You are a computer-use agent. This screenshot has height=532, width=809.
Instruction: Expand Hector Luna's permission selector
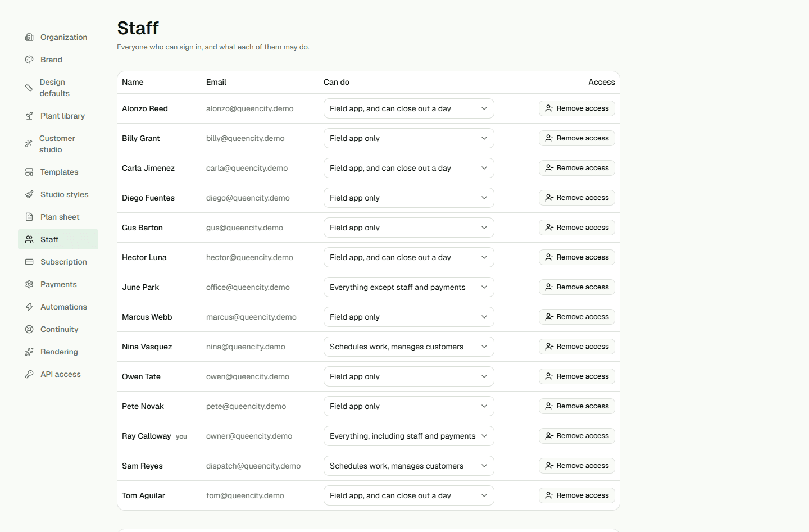409,257
